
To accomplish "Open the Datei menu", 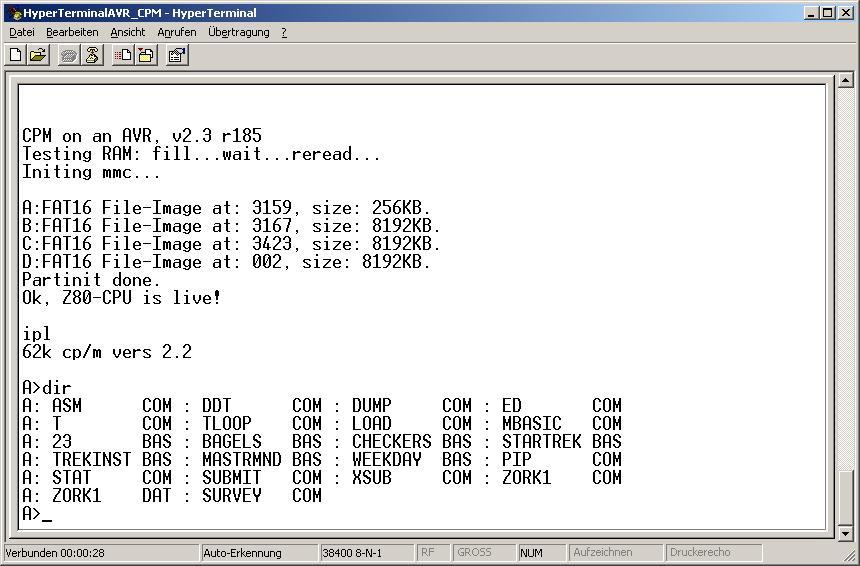I will tap(22, 32).
